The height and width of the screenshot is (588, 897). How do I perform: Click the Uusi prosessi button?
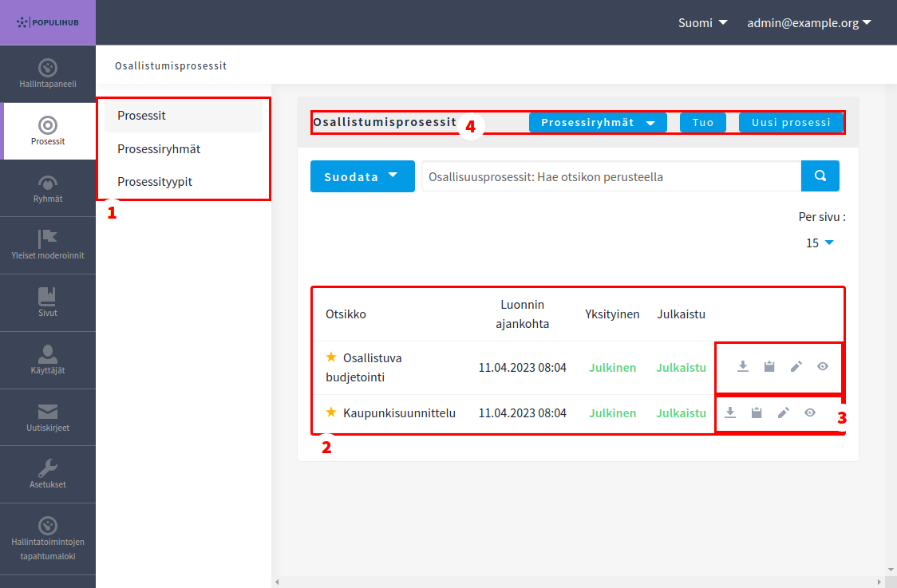click(x=791, y=123)
